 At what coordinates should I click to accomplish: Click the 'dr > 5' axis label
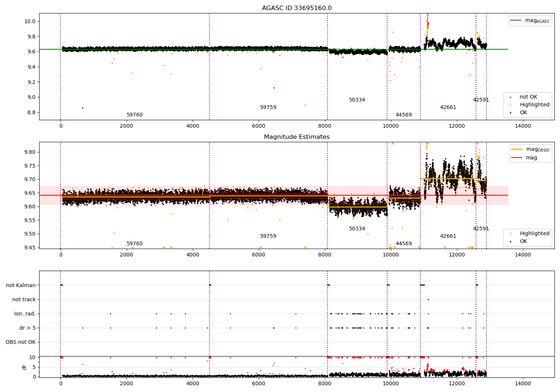tap(28, 328)
